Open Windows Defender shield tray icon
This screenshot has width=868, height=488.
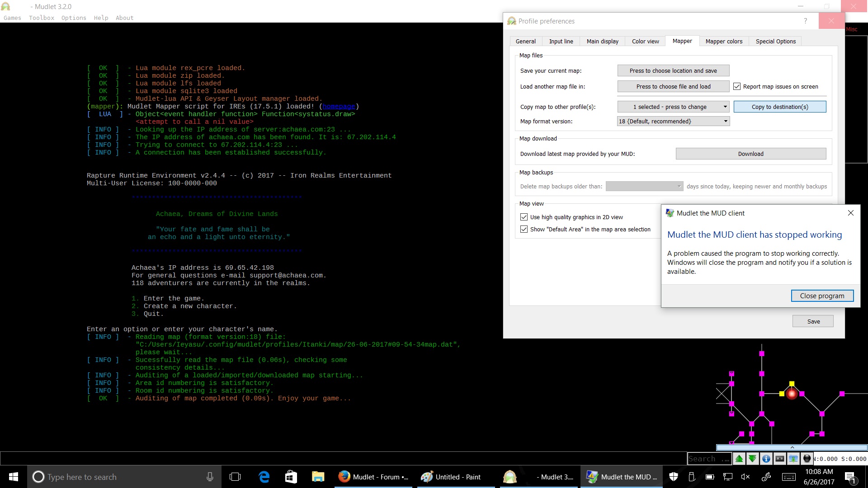[x=674, y=477]
